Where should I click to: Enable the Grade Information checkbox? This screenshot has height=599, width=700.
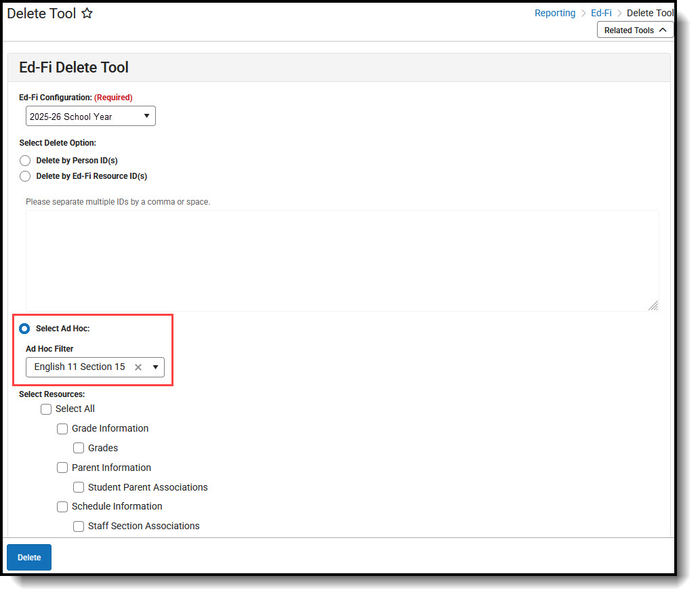(x=62, y=428)
